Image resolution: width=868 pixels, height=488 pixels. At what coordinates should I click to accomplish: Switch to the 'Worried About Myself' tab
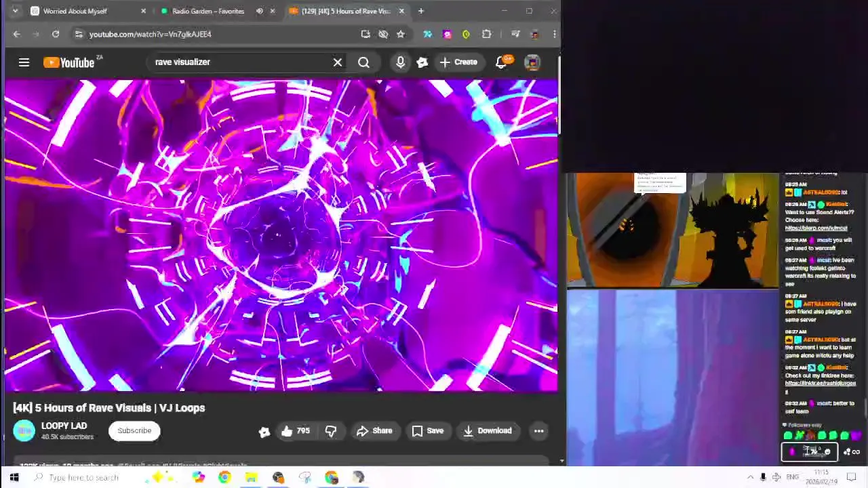(x=75, y=11)
